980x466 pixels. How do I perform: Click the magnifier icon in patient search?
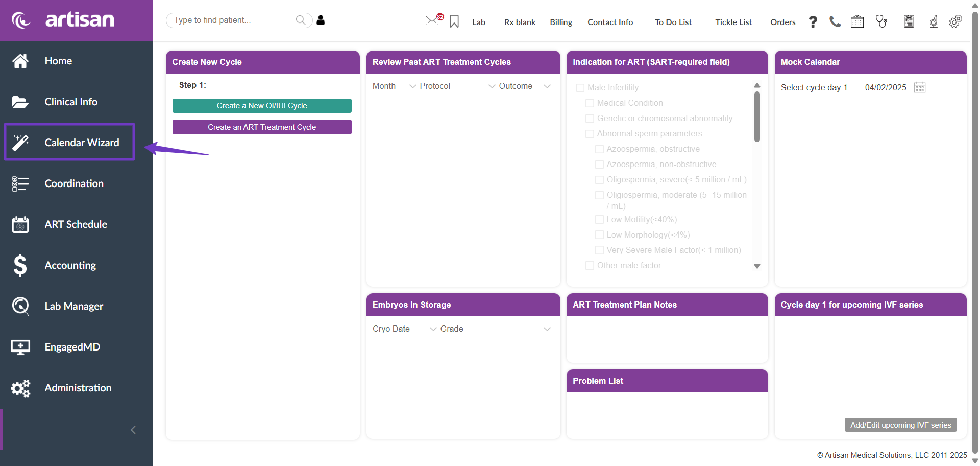pyautogui.click(x=301, y=20)
